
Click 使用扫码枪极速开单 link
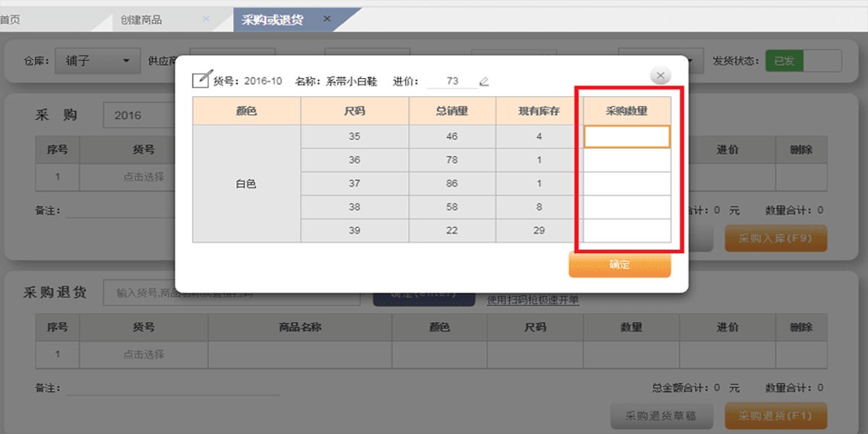[532, 300]
